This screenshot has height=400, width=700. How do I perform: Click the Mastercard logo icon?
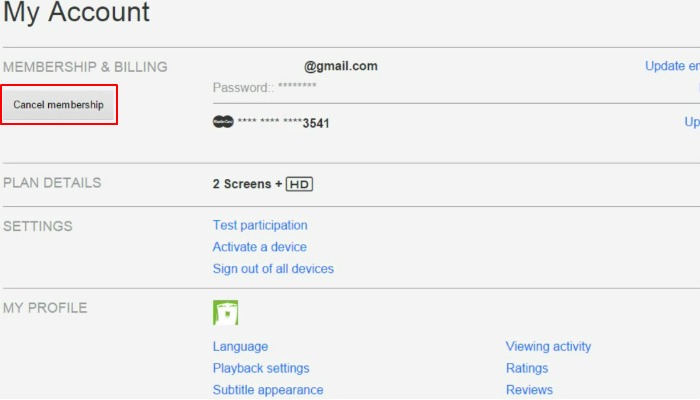click(x=223, y=122)
